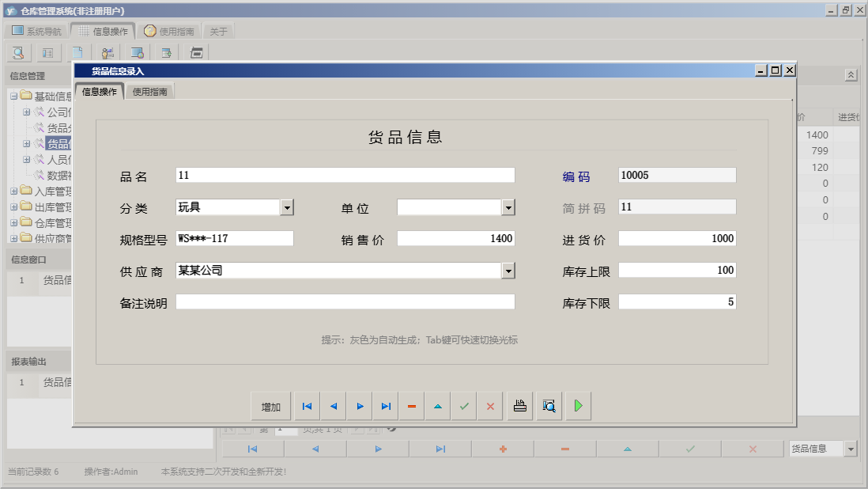Select the search icon in the top toolbar
The height and width of the screenshot is (489, 868).
[x=17, y=52]
